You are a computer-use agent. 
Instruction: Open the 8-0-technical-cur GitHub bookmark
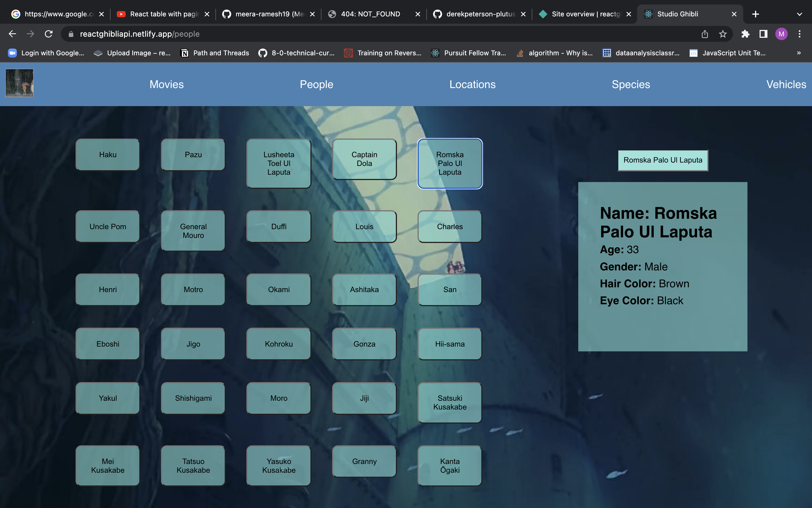click(x=296, y=53)
